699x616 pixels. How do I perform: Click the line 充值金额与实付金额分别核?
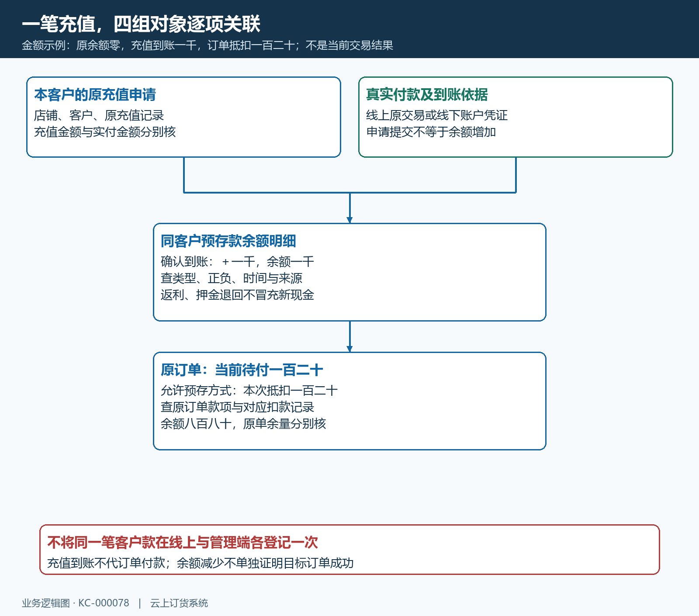coord(105,132)
